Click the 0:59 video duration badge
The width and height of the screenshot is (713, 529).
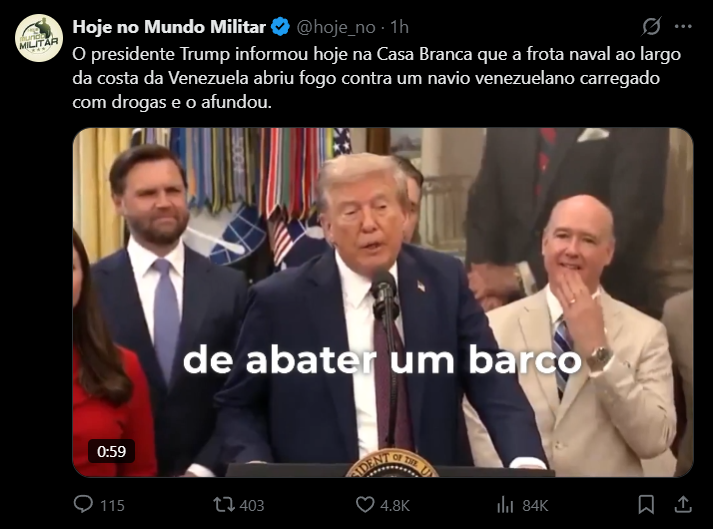click(111, 451)
